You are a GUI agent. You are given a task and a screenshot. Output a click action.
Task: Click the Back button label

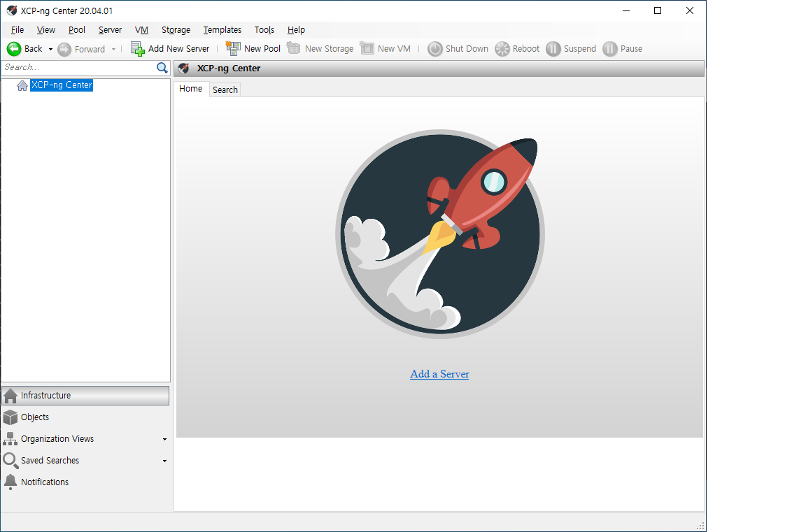(x=34, y=49)
